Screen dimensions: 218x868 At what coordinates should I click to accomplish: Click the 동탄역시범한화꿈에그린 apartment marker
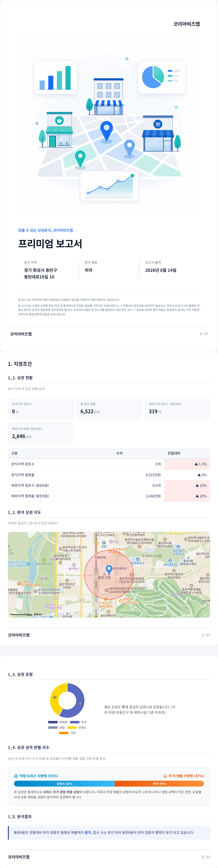(x=132, y=575)
